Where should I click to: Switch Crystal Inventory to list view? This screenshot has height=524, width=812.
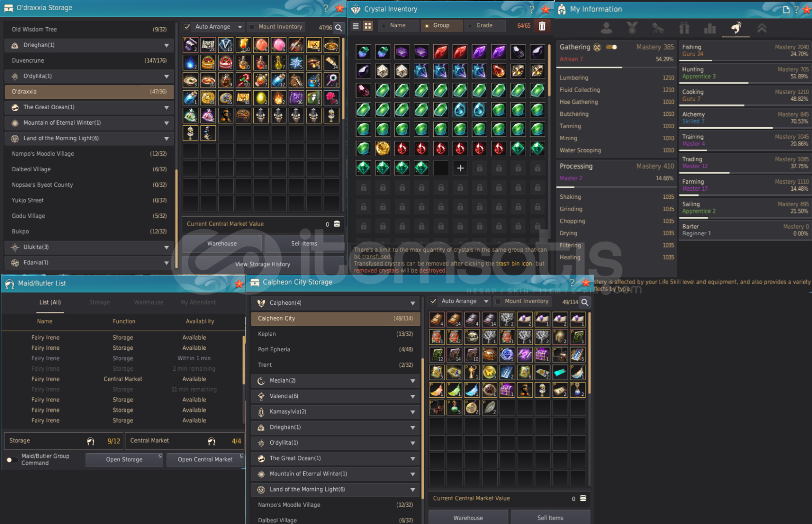coord(356,26)
